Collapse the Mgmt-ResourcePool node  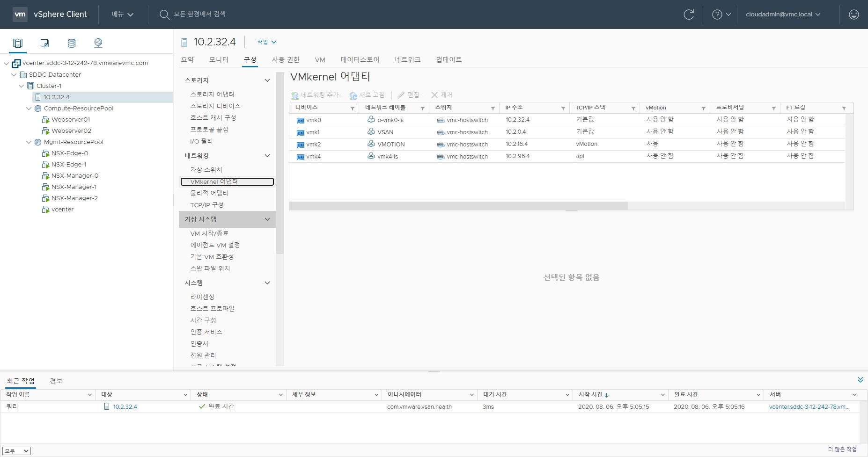(29, 142)
